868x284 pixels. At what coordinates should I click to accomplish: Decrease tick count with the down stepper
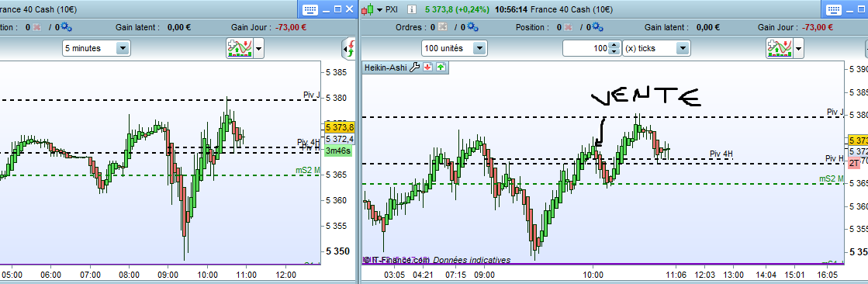614,51
